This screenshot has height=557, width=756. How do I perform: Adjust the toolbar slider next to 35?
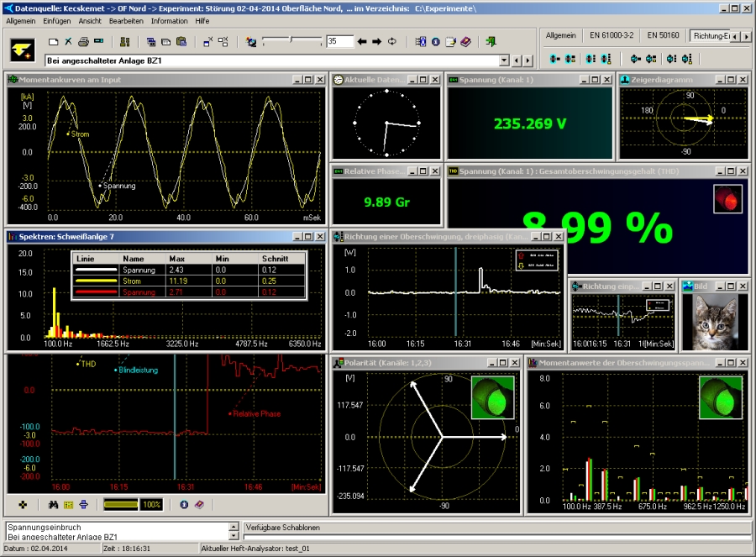point(291,40)
